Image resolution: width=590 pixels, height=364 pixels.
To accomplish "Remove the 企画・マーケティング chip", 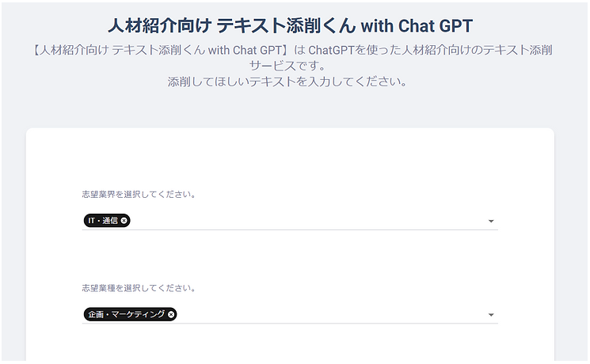I will pos(171,315).
